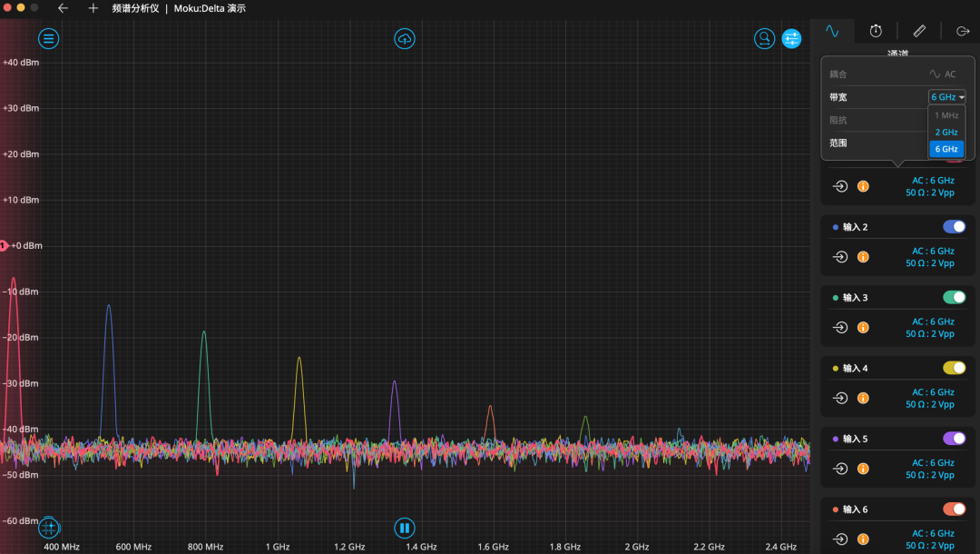The width and height of the screenshot is (980, 554).
Task: Click the cloud upload share icon
Action: (x=405, y=39)
